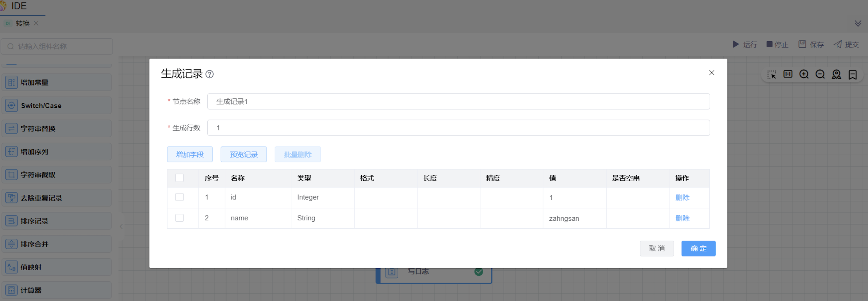Check the checkbox for the id row
The width and height of the screenshot is (868, 301).
pyautogui.click(x=179, y=197)
